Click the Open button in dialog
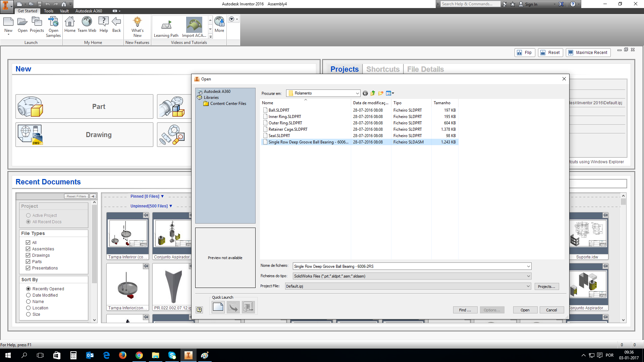The width and height of the screenshot is (644, 362). coord(525,310)
